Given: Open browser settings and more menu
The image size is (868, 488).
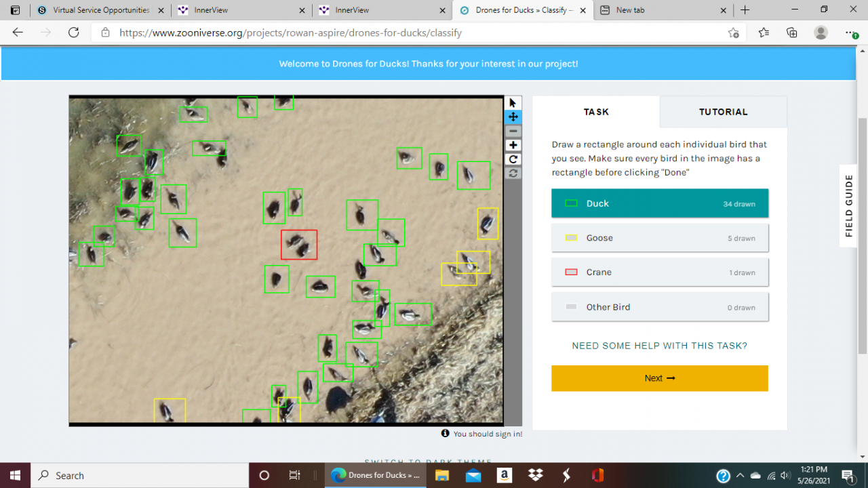Looking at the screenshot, I should [x=852, y=33].
